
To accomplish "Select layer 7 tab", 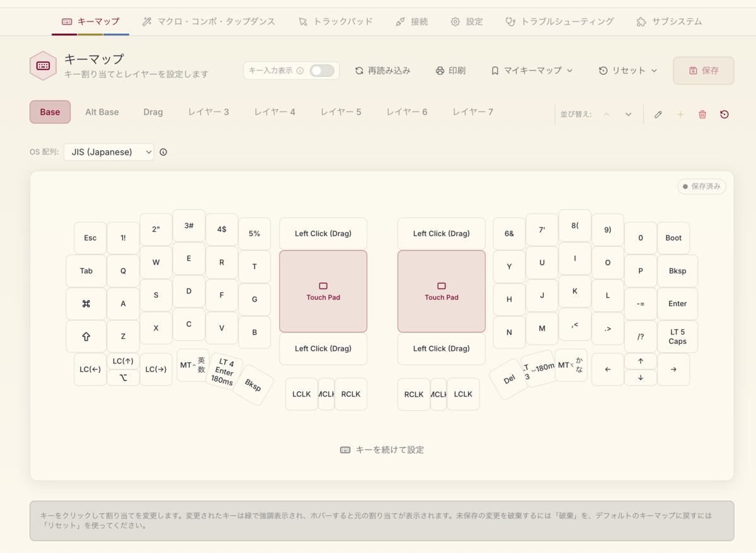I will 473,112.
